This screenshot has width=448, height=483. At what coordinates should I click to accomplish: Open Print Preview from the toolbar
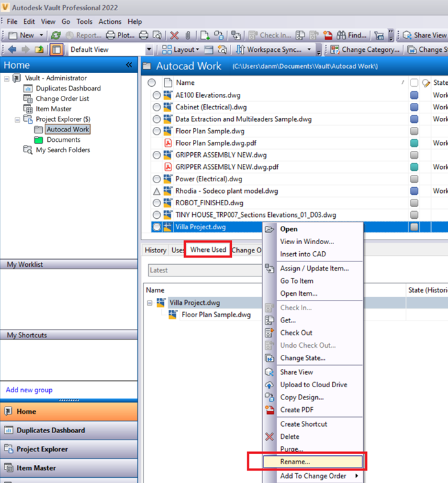click(x=157, y=36)
